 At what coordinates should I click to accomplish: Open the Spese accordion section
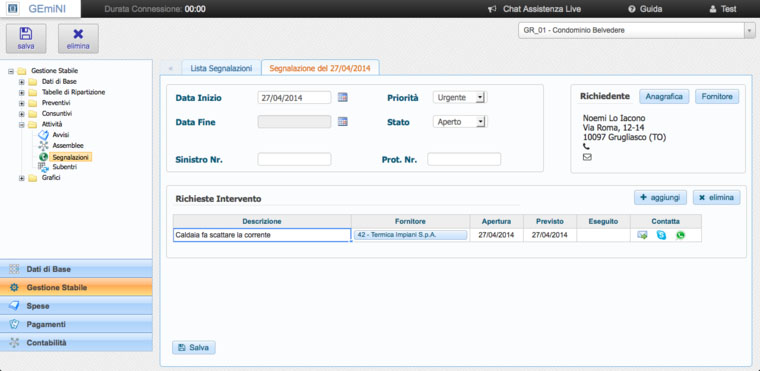click(76, 306)
